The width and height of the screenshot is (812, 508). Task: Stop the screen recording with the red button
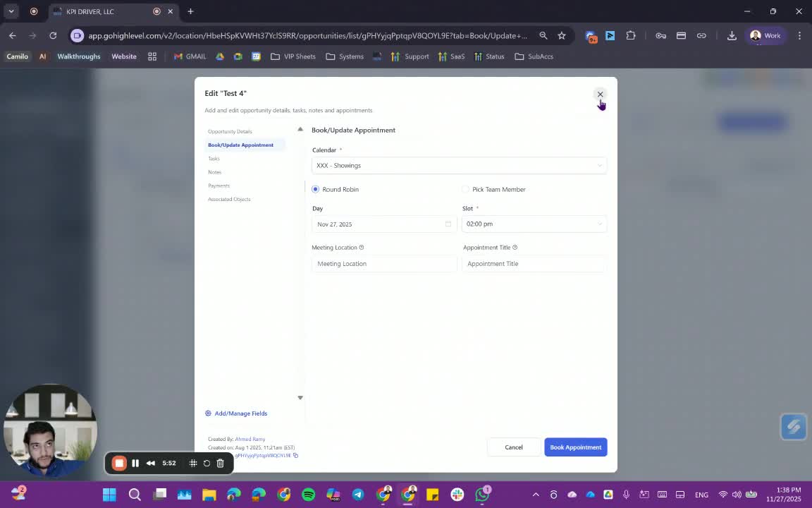[x=118, y=463]
